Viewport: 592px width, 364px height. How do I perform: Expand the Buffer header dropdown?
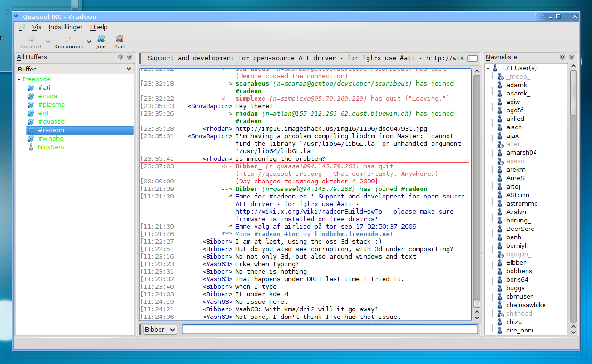(128, 69)
